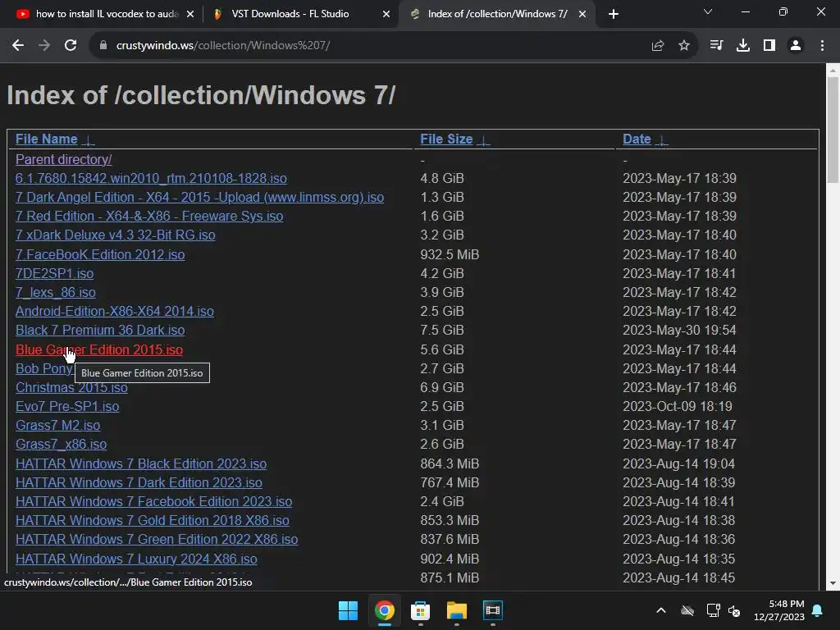The image size is (840, 630).
Task: Select the 7.5 GiB file size cell
Action: click(x=442, y=331)
